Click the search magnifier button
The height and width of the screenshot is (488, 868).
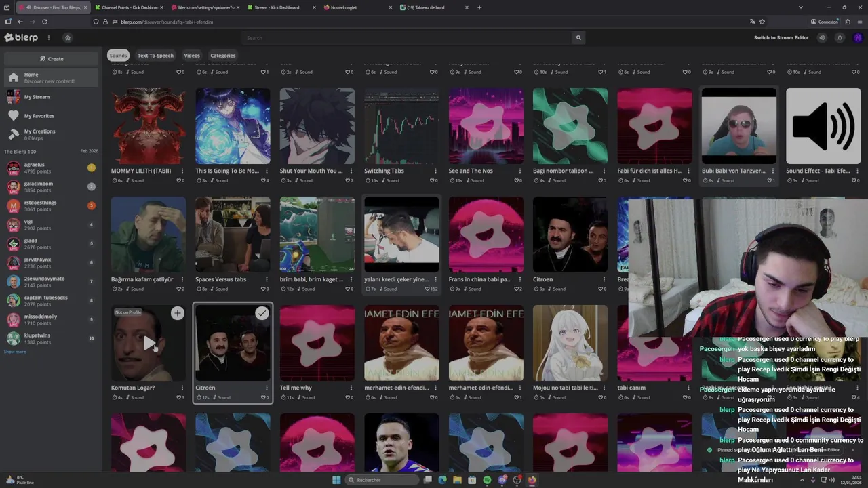[x=578, y=37]
